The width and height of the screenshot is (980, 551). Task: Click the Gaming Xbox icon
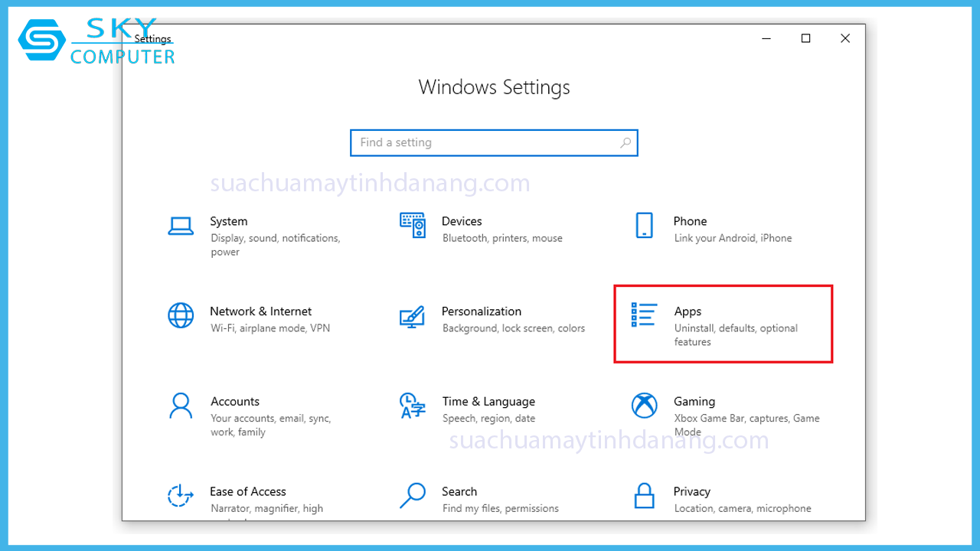[x=644, y=406]
